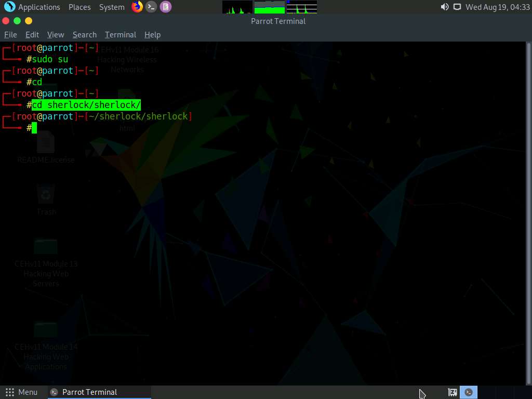
Task: Open the purple text editor launcher
Action: [x=166, y=7]
